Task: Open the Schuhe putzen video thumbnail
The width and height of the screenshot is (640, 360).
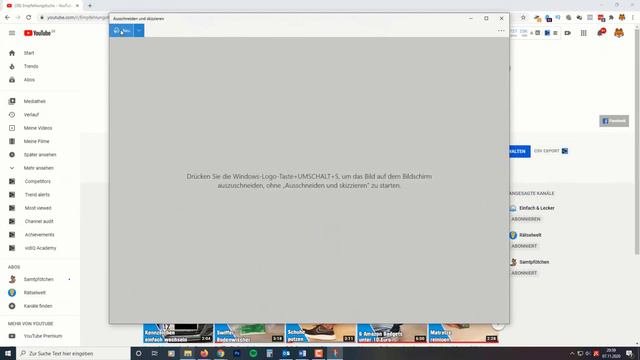Action: (x=320, y=333)
